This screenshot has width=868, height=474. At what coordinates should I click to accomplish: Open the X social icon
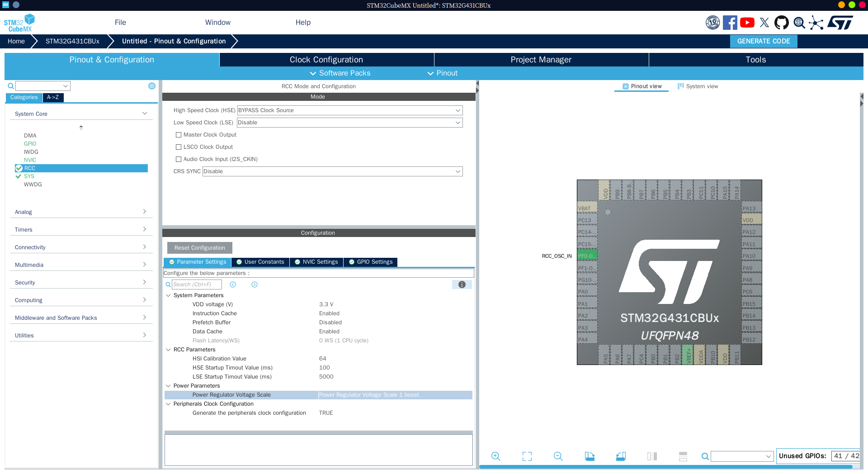[764, 23]
